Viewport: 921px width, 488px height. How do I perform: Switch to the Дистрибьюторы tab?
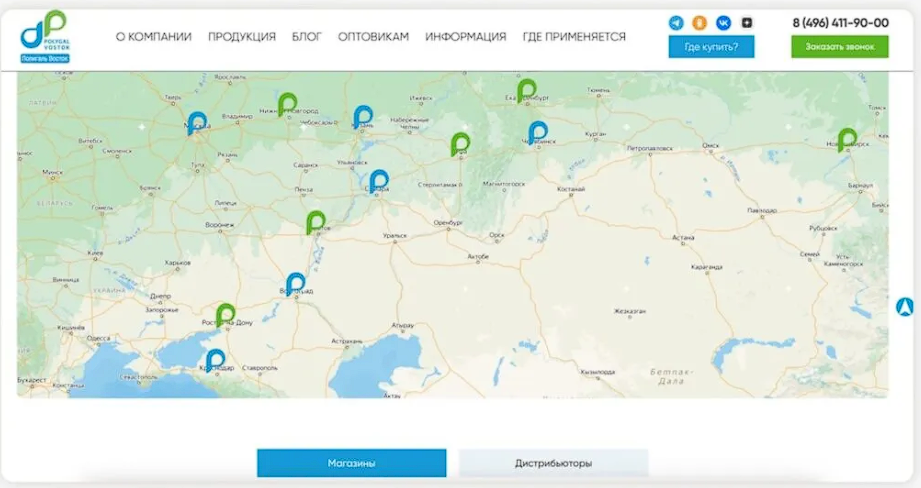point(553,463)
